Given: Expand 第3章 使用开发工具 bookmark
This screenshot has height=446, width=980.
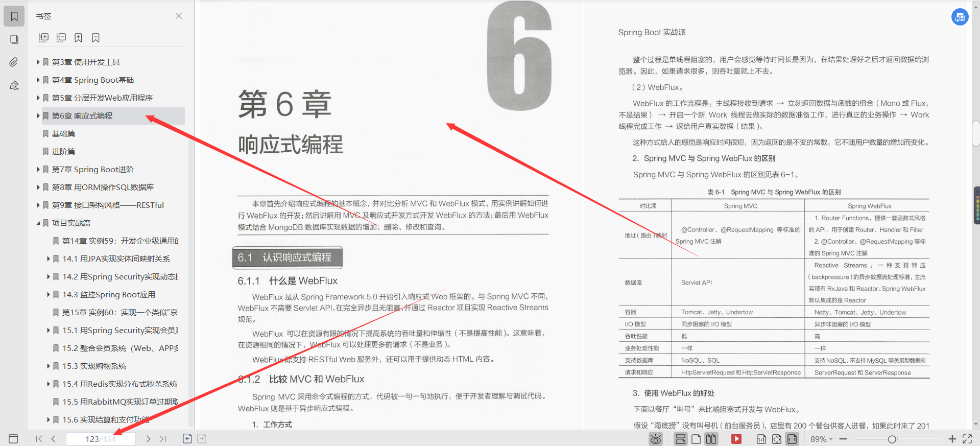Looking at the screenshot, I should [x=38, y=62].
